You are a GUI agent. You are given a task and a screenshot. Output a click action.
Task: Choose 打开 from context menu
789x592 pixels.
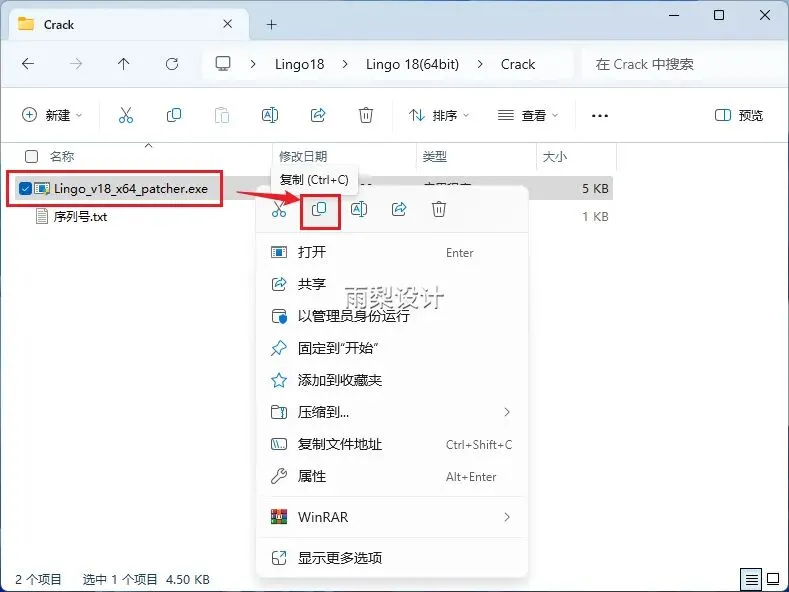(x=391, y=252)
